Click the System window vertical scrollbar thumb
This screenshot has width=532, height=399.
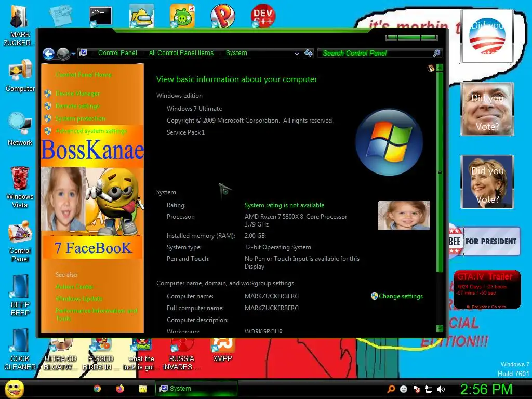[x=440, y=171]
